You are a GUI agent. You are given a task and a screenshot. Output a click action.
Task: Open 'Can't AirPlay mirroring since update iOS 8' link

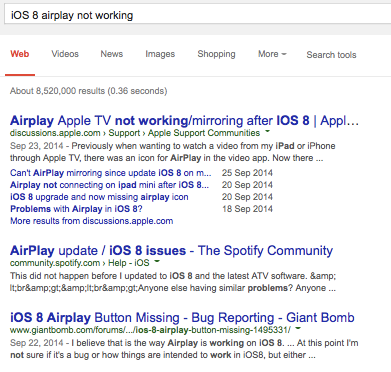111,173
